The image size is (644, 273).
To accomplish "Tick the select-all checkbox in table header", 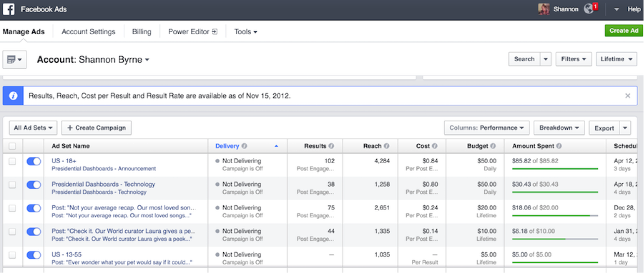I will click(x=12, y=146).
